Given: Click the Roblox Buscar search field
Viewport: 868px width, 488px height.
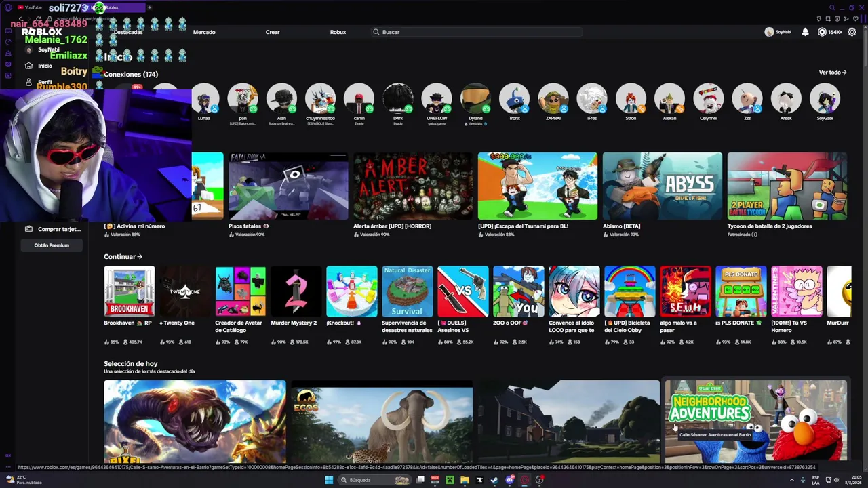Looking at the screenshot, I should 477,32.
